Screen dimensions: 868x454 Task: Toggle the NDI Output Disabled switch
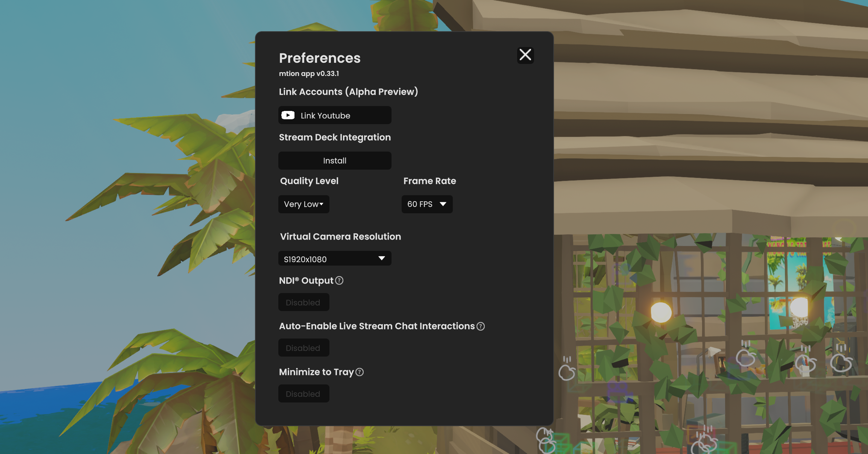(x=304, y=302)
